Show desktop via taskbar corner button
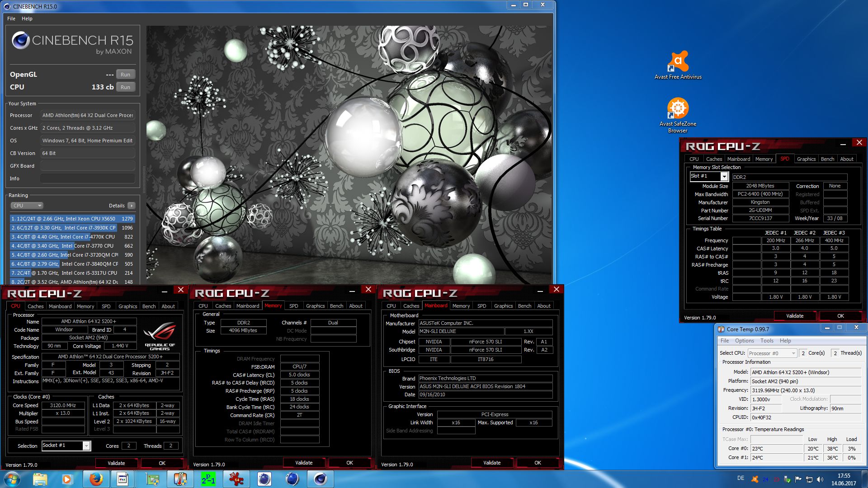The width and height of the screenshot is (868, 488). tap(864, 479)
